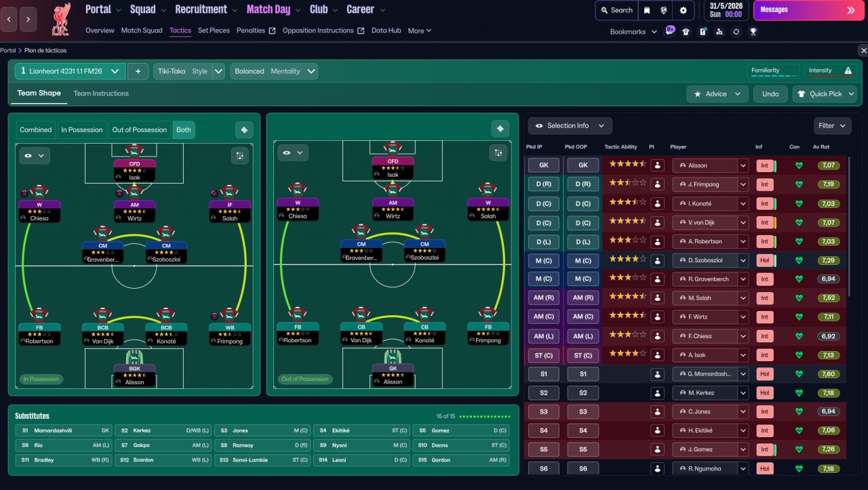The width and height of the screenshot is (868, 490).
Task: Open the Squad menu
Action: (148, 9)
